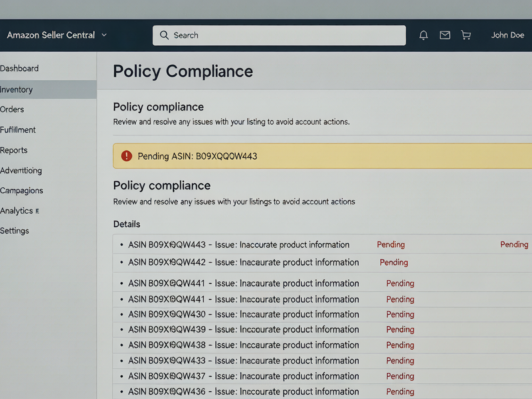Expand the Amazon Seller Central dropdown chevron
The width and height of the screenshot is (532, 399).
click(104, 35)
